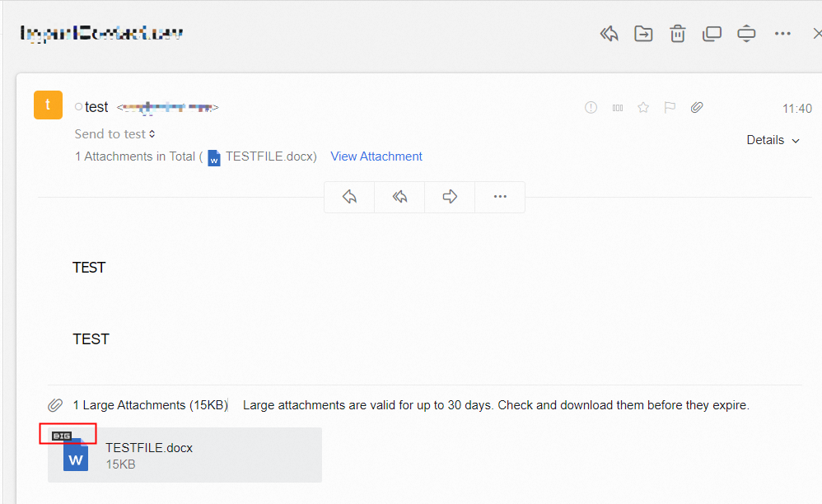This screenshot has width=822, height=504.
Task: Click the email subject title
Action: 101,34
